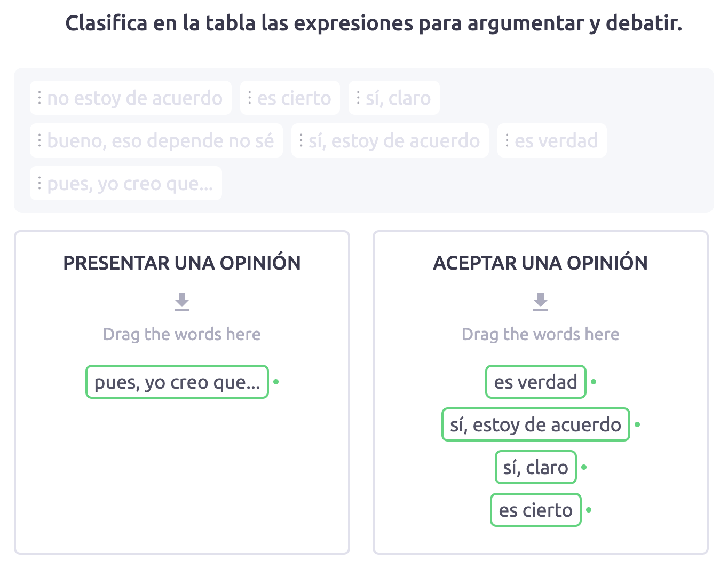The image size is (728, 567).
Task: Click green dot next to placed 'sí, claro'
Action: click(x=584, y=467)
